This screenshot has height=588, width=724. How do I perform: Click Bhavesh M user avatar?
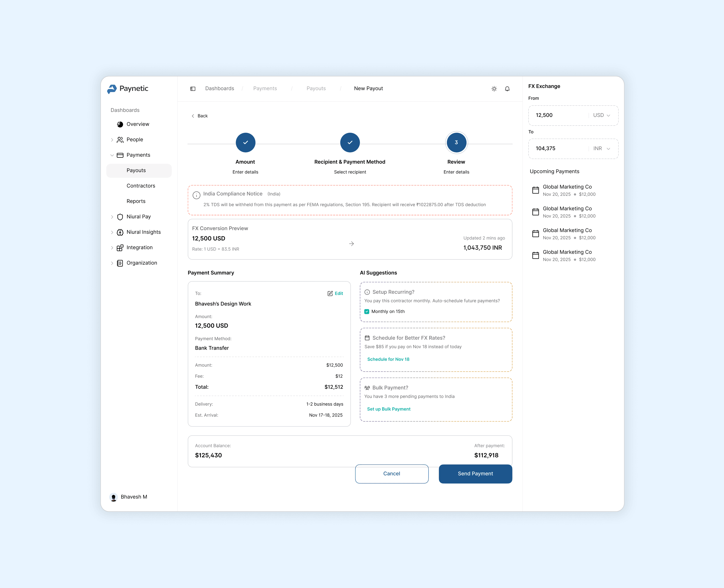tap(114, 497)
